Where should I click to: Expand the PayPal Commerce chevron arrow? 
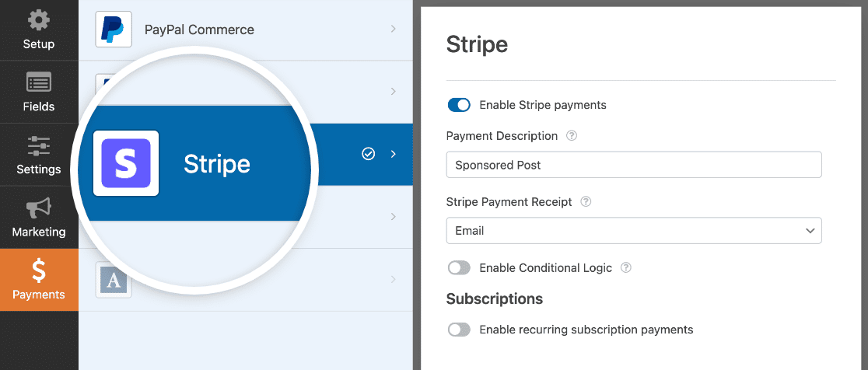(x=393, y=29)
